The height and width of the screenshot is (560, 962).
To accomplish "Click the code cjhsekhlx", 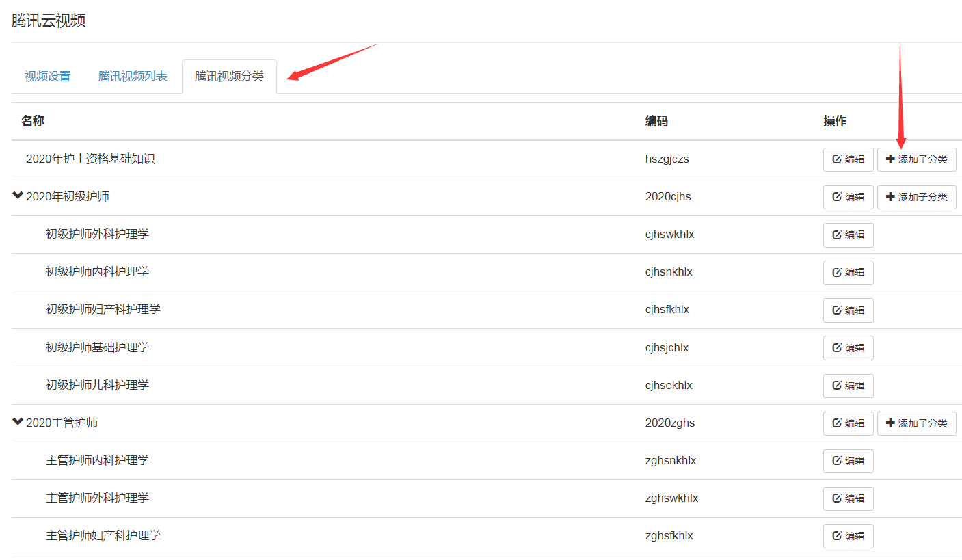I will point(669,385).
